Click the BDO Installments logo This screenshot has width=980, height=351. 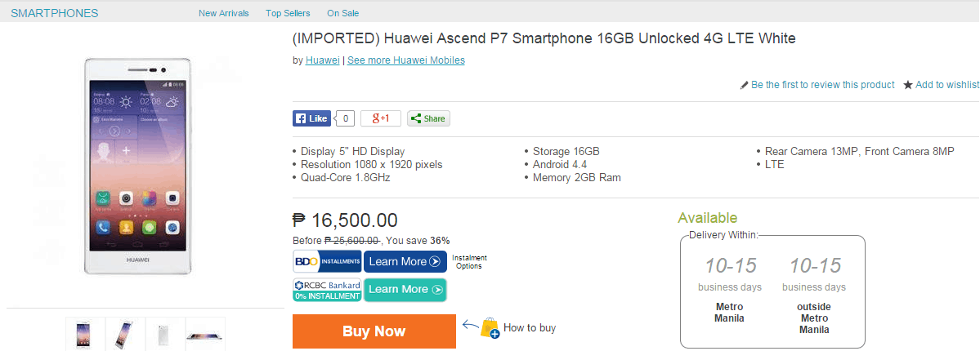327,261
